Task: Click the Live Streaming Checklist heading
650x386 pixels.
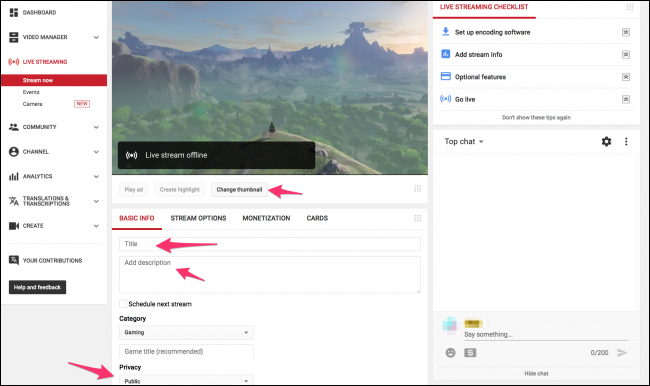Action: [x=484, y=7]
